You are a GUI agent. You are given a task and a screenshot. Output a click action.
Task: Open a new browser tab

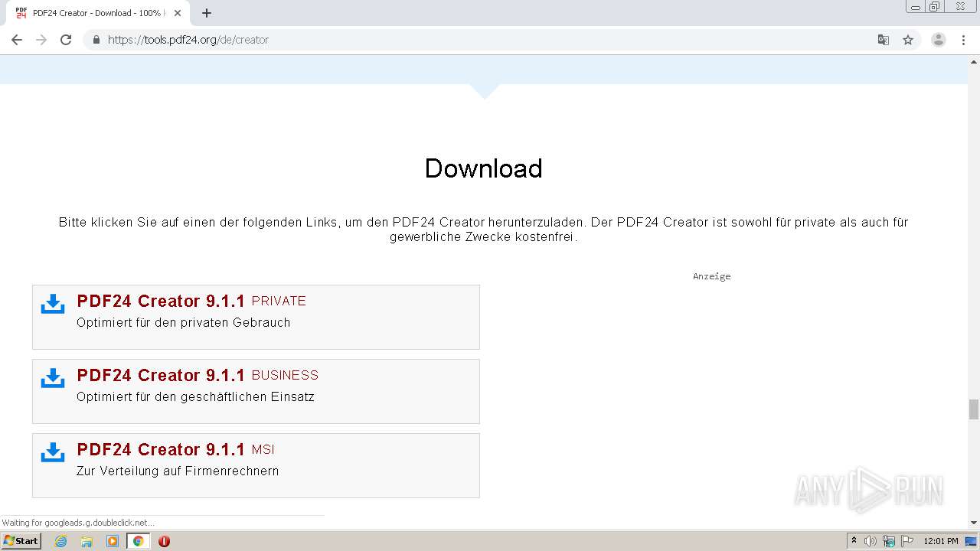coord(206,13)
